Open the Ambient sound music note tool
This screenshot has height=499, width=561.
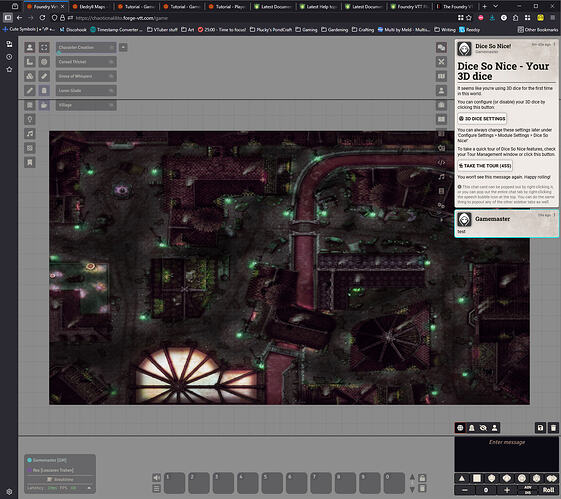pyautogui.click(x=30, y=134)
